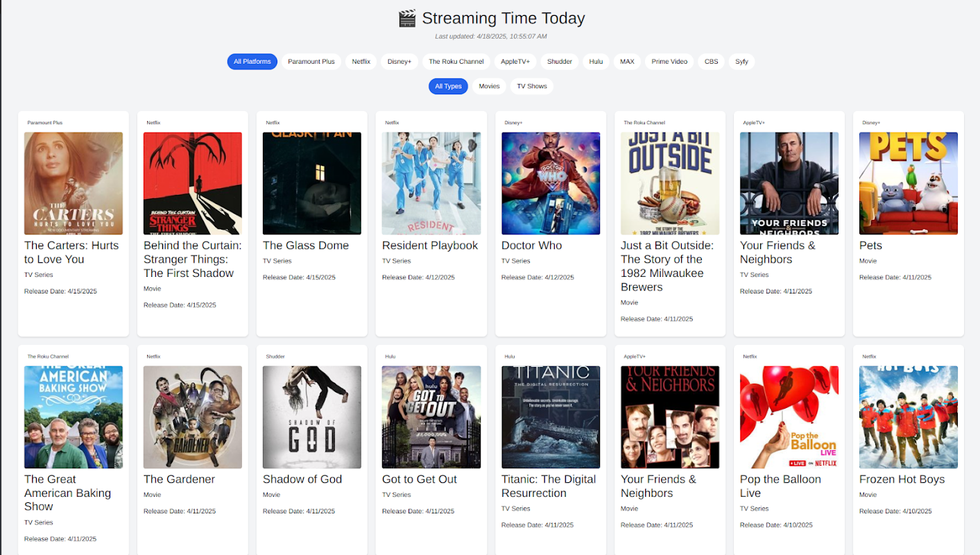Click the title 'Behind the Curtain: Stranger Things: The First Shadow'
Image resolution: width=980 pixels, height=555 pixels.
(x=193, y=259)
